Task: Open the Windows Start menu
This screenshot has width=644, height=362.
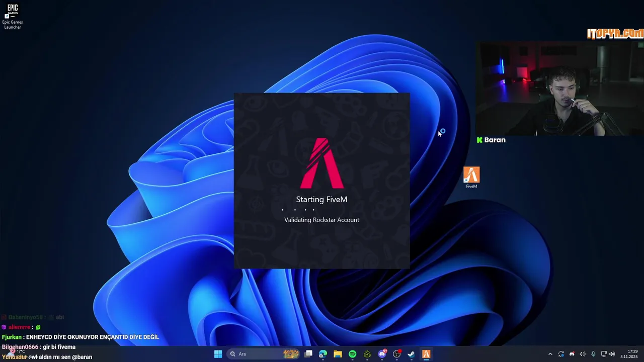Action: pos(218,354)
